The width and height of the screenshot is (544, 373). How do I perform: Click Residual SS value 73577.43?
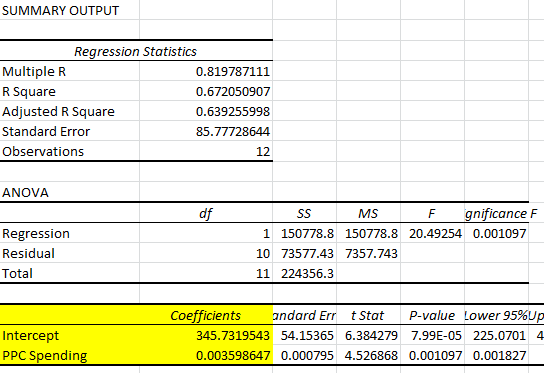click(304, 253)
